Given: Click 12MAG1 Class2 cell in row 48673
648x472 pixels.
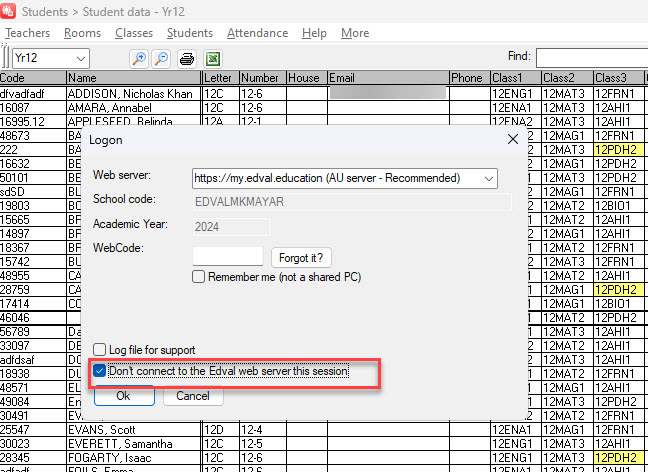Looking at the screenshot, I should [567, 136].
